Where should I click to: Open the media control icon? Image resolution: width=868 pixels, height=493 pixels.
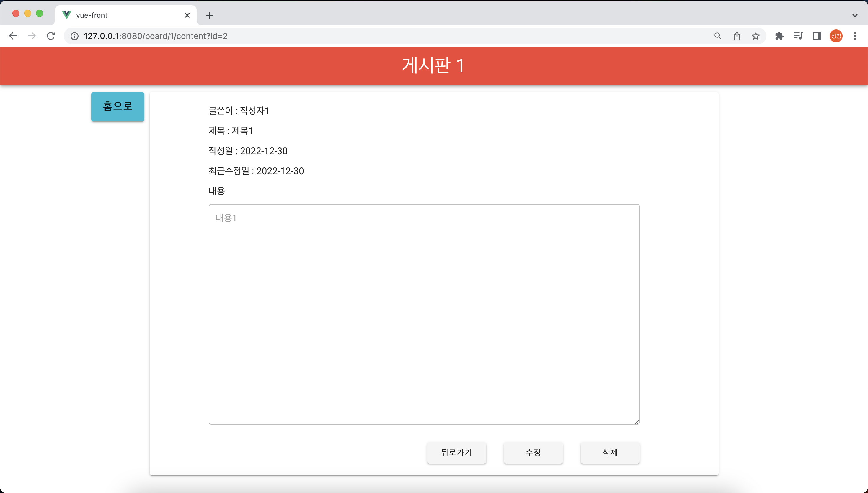tap(798, 36)
